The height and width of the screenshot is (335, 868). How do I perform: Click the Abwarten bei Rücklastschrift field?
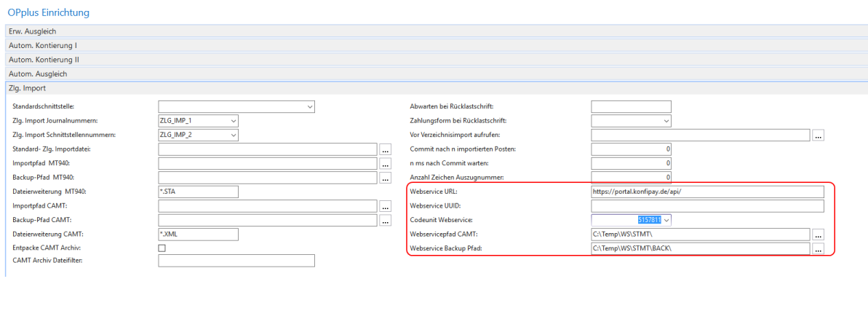point(631,106)
